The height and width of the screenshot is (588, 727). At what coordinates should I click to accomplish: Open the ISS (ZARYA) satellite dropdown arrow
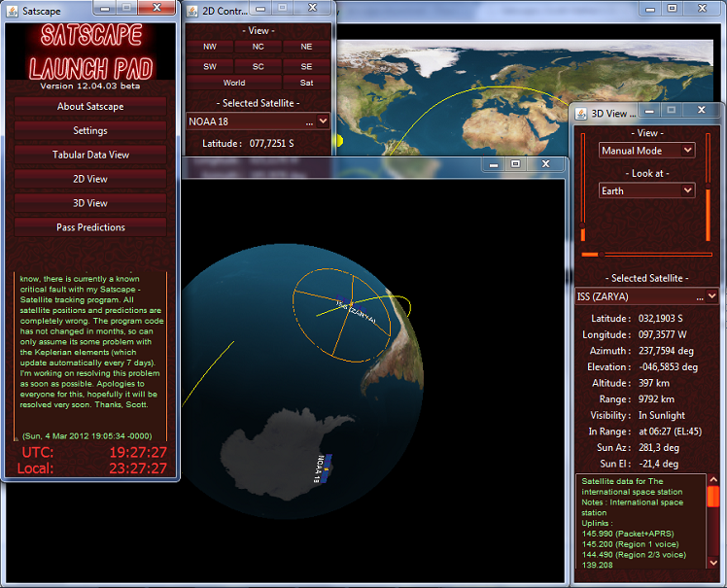click(711, 295)
